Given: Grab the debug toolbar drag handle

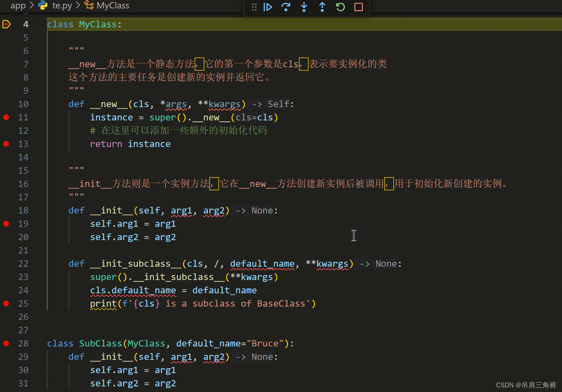Looking at the screenshot, I should click(254, 7).
